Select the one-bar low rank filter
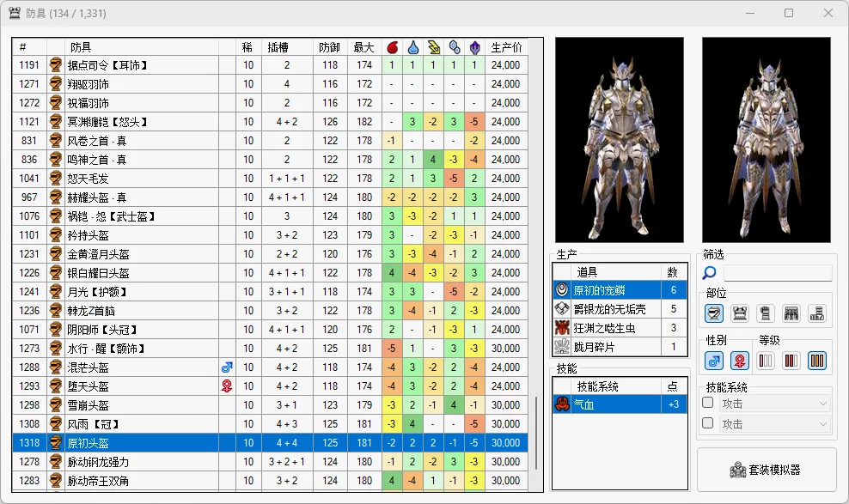The height and width of the screenshot is (504, 849). click(x=765, y=361)
